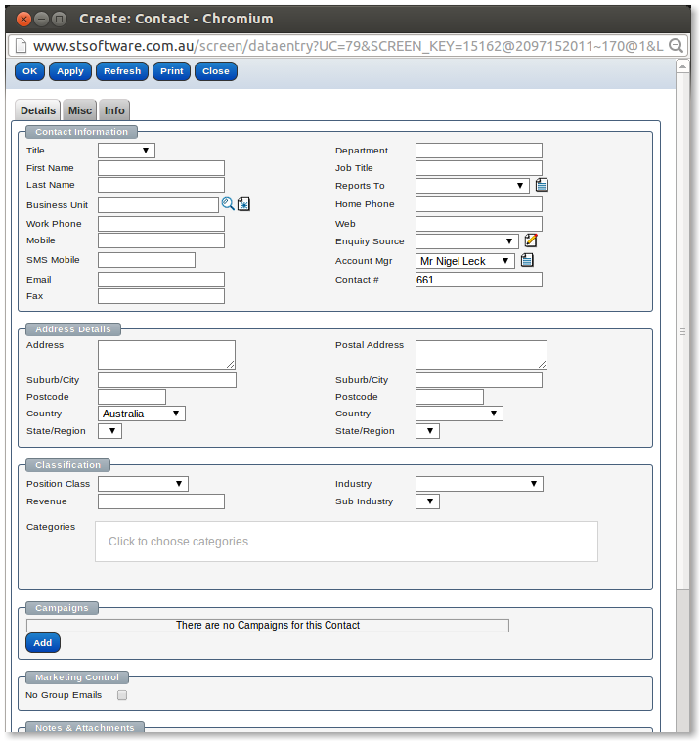Click the Business Unit search magnifier icon
Viewport: 700px width, 741px height.
coord(228,203)
